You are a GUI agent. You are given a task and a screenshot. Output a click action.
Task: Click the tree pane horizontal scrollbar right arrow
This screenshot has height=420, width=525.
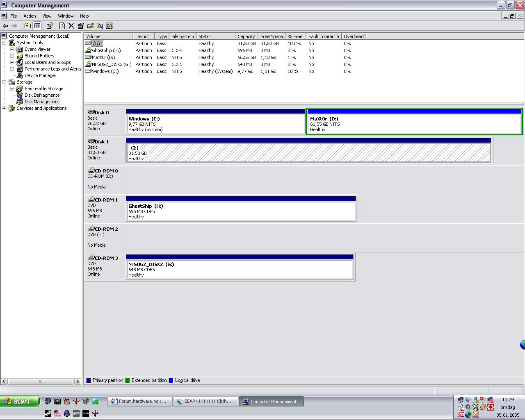click(78, 381)
